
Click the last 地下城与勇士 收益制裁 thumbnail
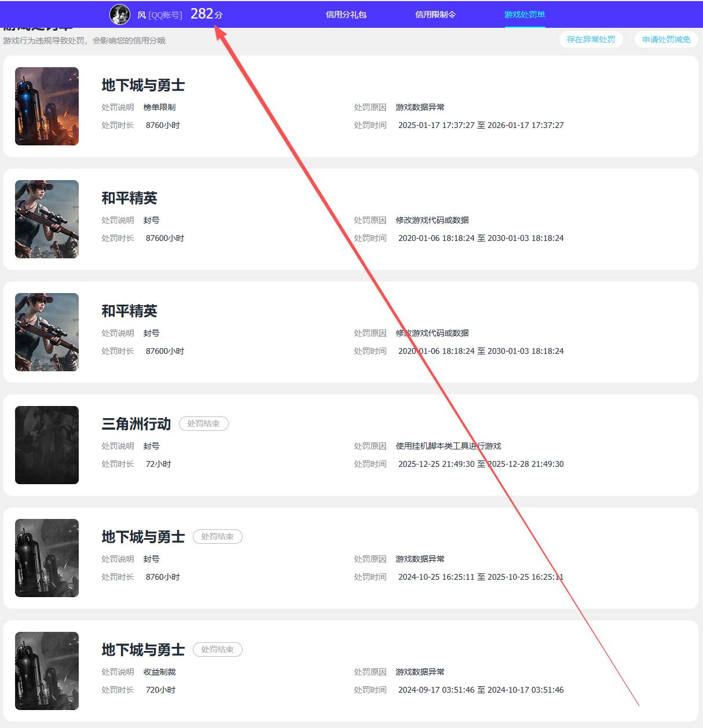[x=47, y=671]
